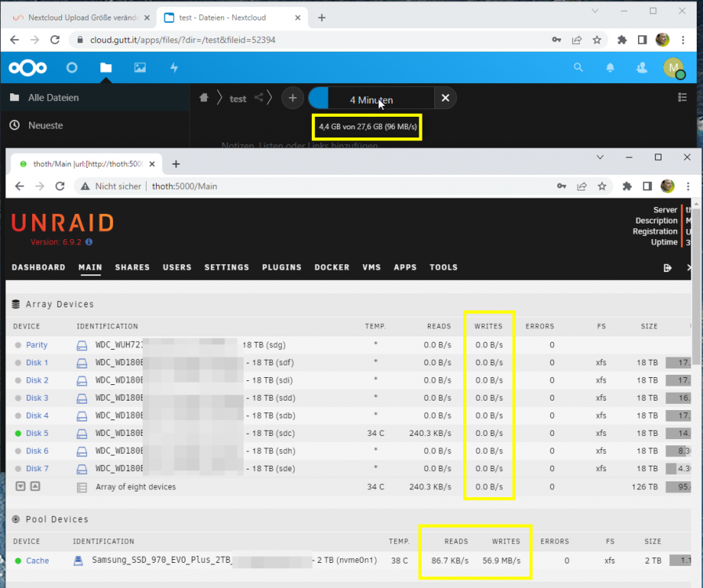Open Chrome three-dot menu in Nextcloud window
This screenshot has width=703, height=588.
pyautogui.click(x=683, y=40)
